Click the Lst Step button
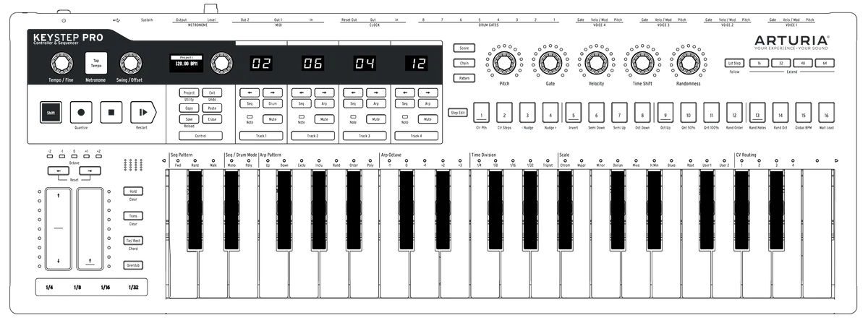868x323 pixels. tap(733, 63)
